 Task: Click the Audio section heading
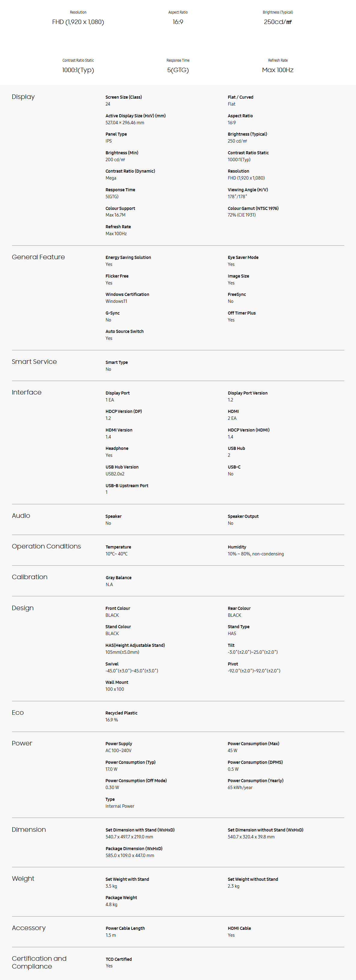click(x=21, y=515)
